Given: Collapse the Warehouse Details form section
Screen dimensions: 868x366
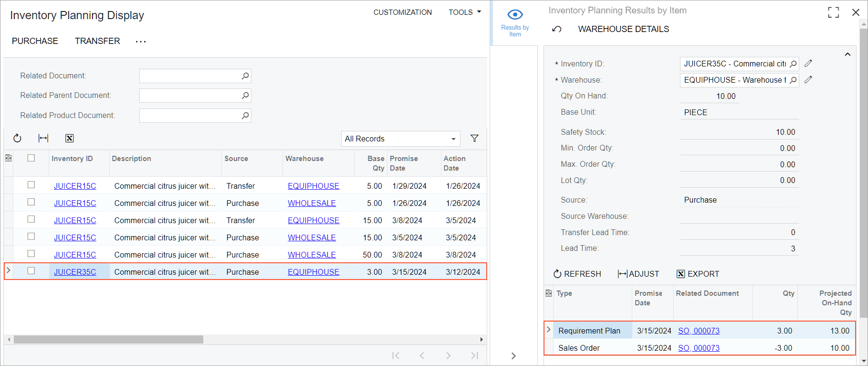Looking at the screenshot, I should tap(847, 54).
